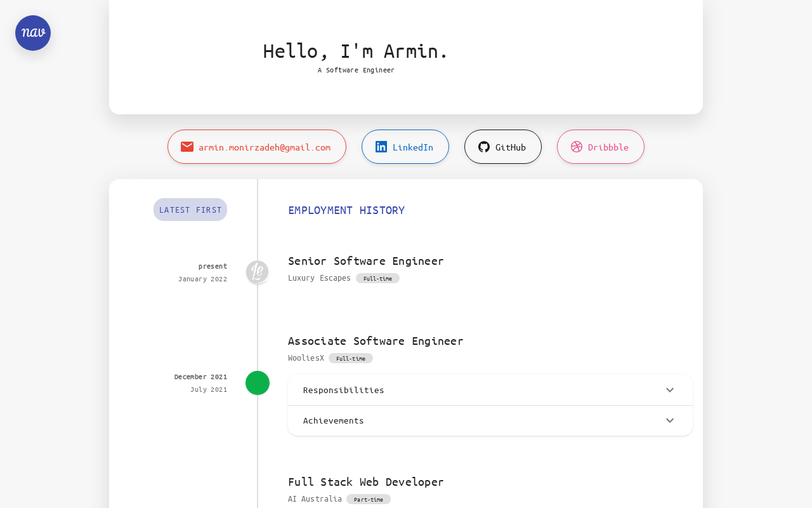
Task: Visit the GitHub profile button
Action: (x=511, y=147)
